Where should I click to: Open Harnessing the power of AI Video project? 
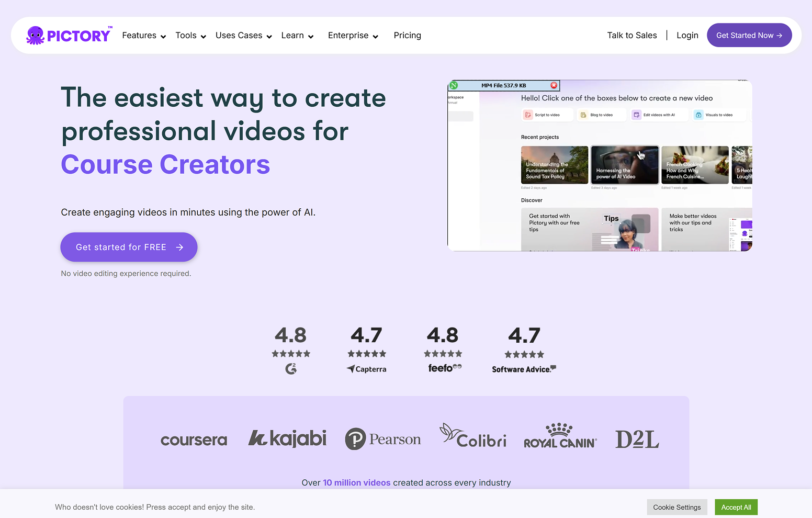pos(625,165)
